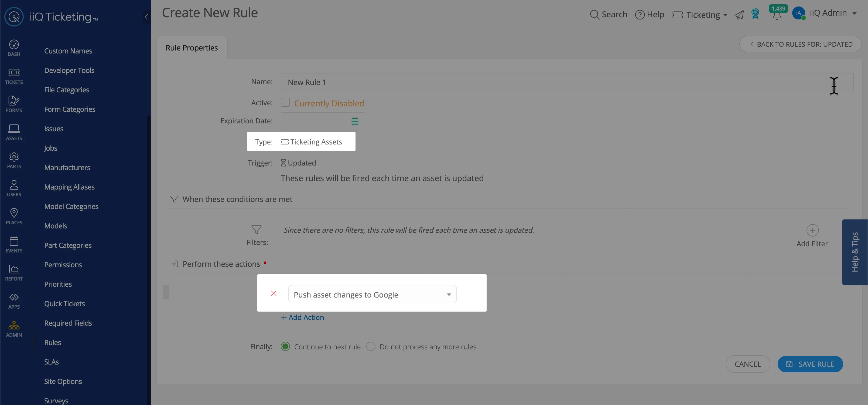Viewport: 868px width, 405px height.
Task: Open the expiration date calendar picker
Action: 354,122
